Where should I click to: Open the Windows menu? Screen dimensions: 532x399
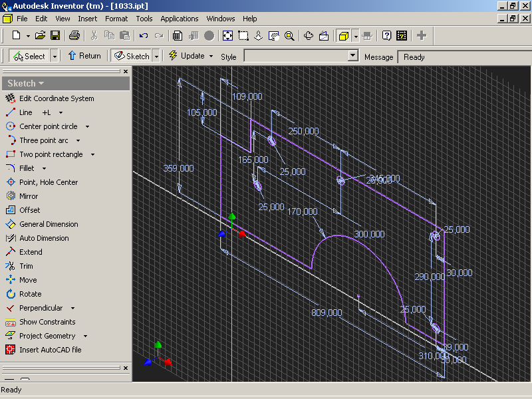[221, 19]
